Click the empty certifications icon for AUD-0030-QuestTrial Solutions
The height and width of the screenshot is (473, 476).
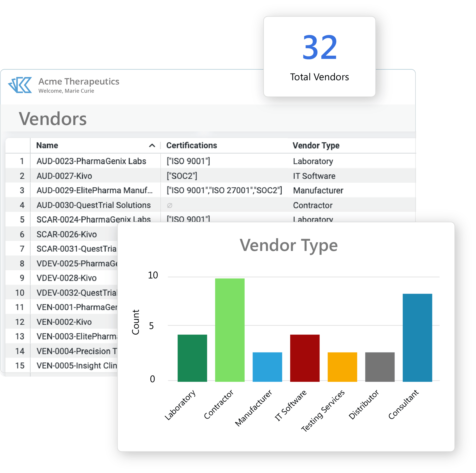pos(169,205)
